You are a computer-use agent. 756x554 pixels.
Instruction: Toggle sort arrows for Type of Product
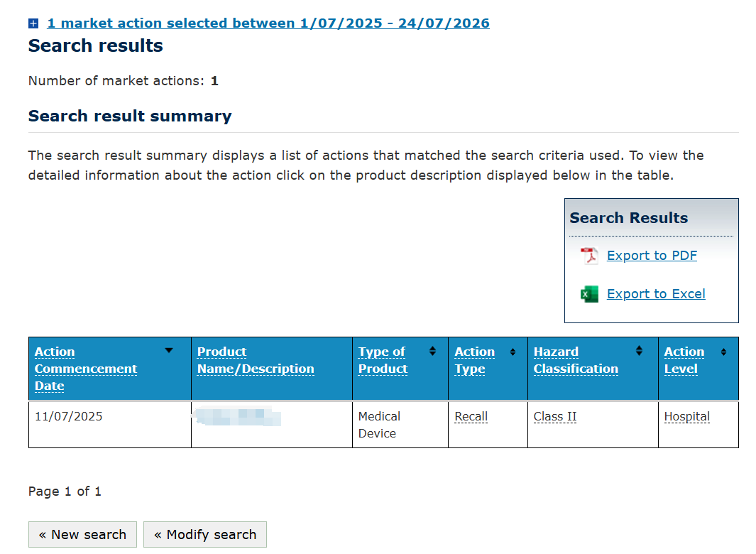click(x=432, y=351)
